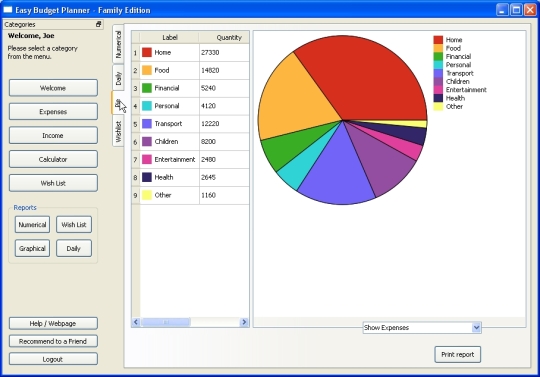The height and width of the screenshot is (377, 540).
Task: Click the green Financial pie slice
Action: (x=293, y=146)
